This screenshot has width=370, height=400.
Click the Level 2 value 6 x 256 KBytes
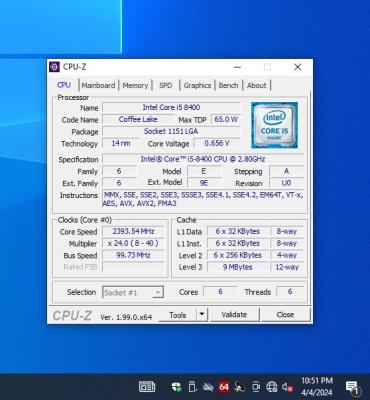(x=238, y=255)
